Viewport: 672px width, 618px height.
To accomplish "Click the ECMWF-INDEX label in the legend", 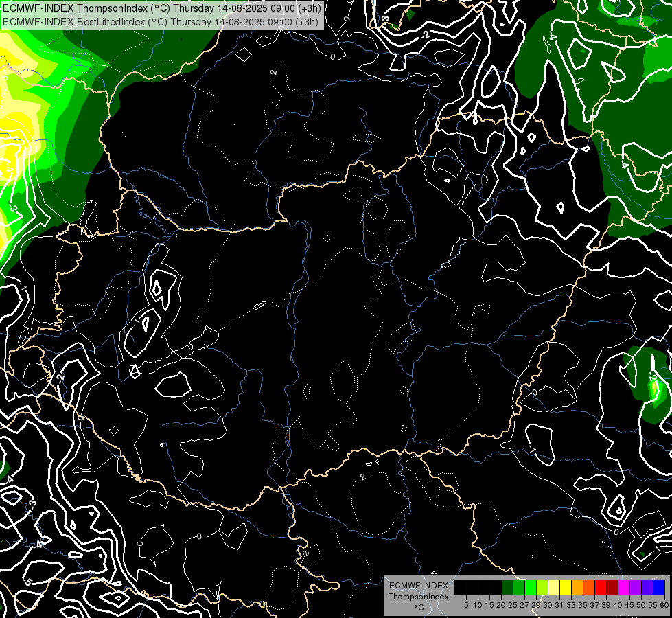I will (419, 586).
